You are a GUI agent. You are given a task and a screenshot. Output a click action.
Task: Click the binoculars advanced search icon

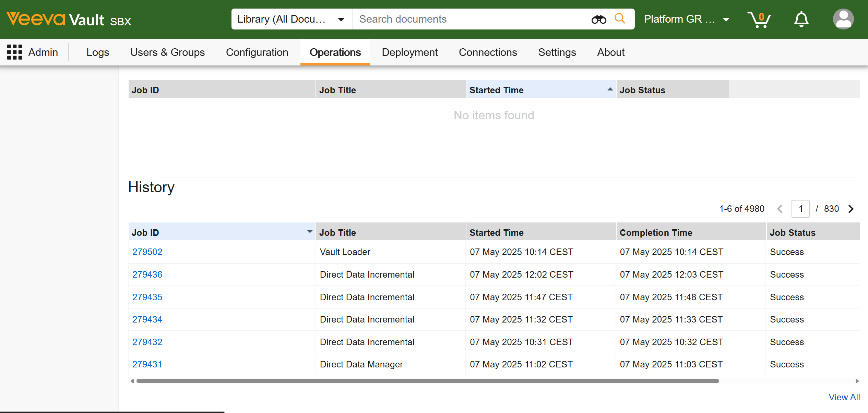coord(598,20)
